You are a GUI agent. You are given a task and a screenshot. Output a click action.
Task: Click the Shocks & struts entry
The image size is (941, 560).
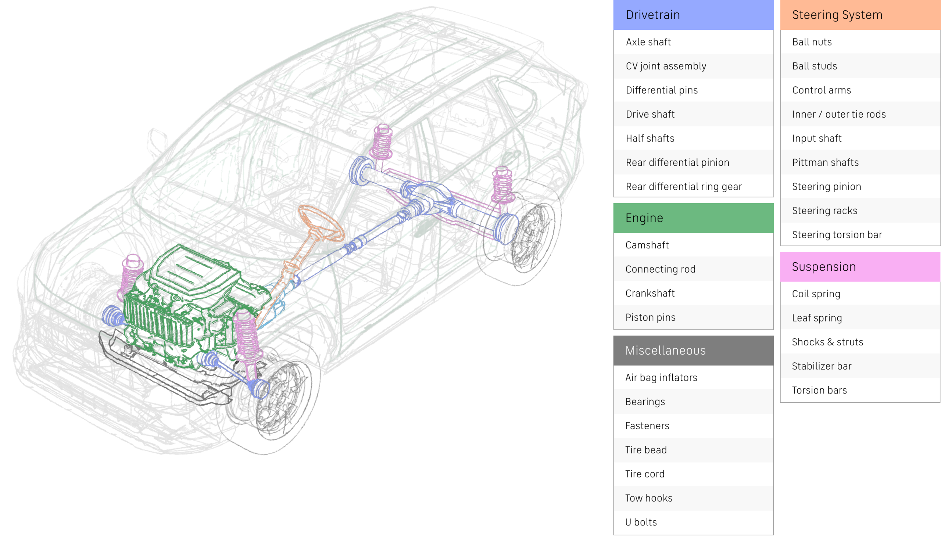click(860, 342)
